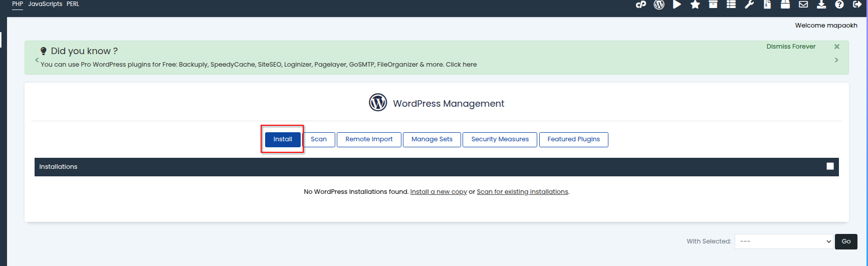Switch to the PERL tab
Screen dimensions: 868x266
[73, 4]
